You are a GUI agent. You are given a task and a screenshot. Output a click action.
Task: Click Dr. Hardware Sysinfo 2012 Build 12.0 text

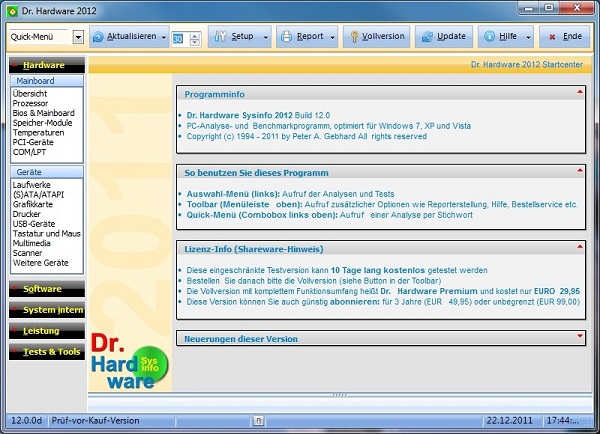point(258,115)
